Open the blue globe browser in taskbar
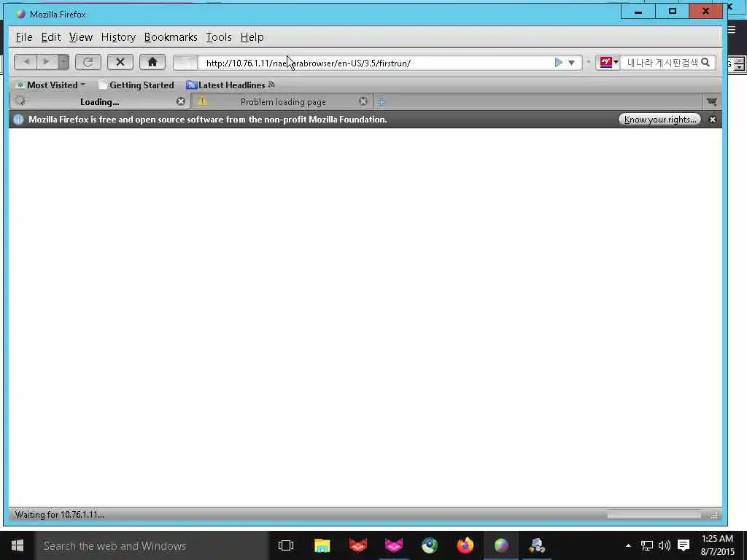The height and width of the screenshot is (560, 747). tap(429, 545)
